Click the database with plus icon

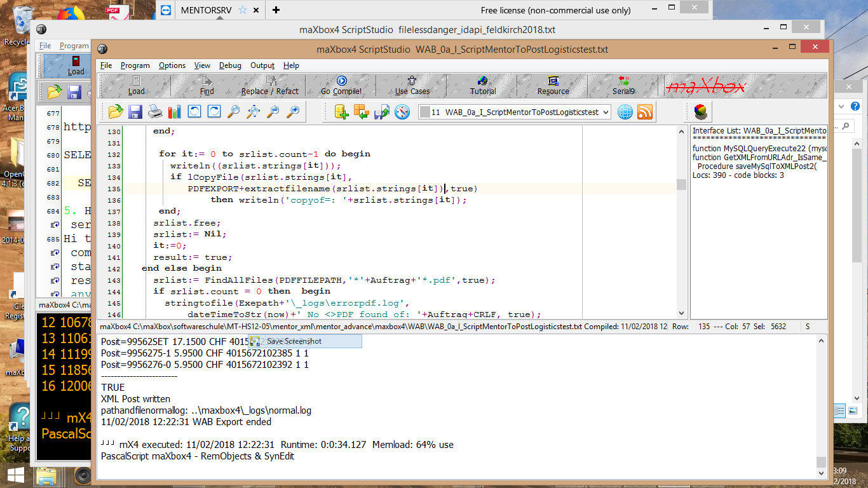342,112
